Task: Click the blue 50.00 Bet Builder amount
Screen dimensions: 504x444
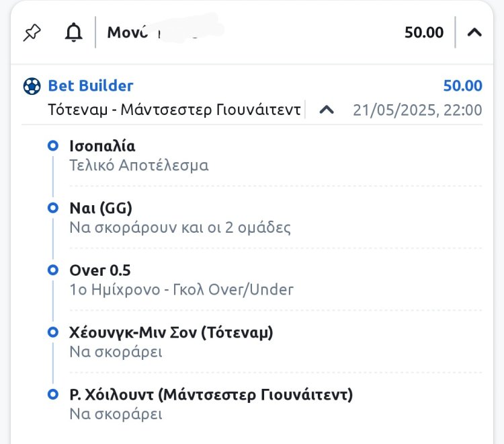Action: click(462, 86)
